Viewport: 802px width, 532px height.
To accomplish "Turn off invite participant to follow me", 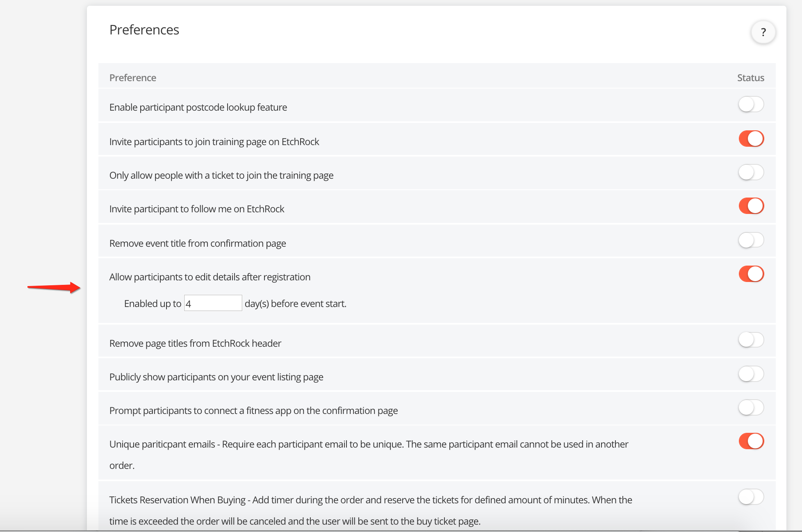I will click(x=751, y=206).
